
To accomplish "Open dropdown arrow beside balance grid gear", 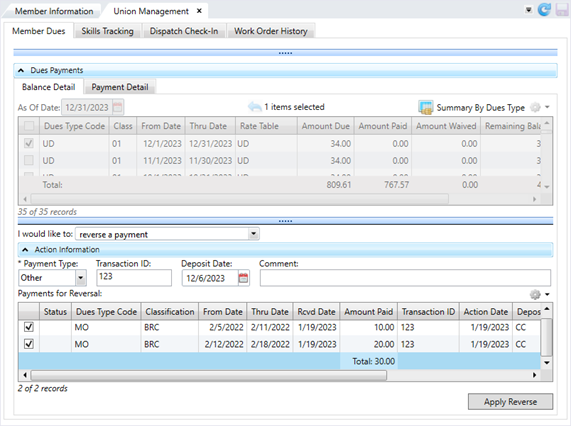I will coord(547,107).
